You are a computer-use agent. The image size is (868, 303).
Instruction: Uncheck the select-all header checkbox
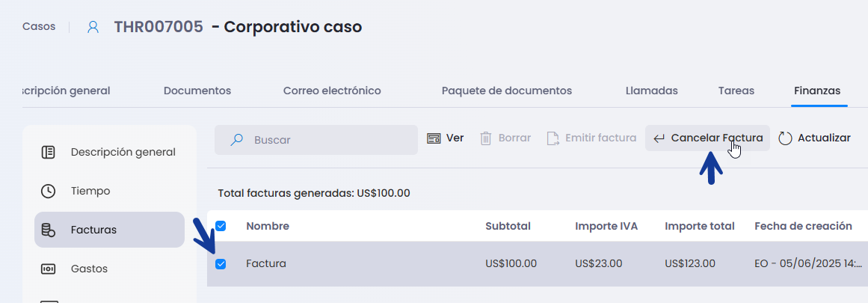(221, 226)
